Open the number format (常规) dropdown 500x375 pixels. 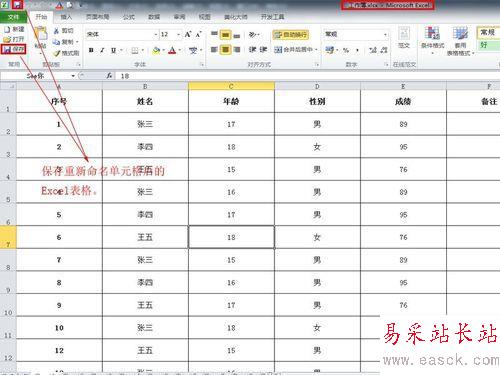[385, 34]
